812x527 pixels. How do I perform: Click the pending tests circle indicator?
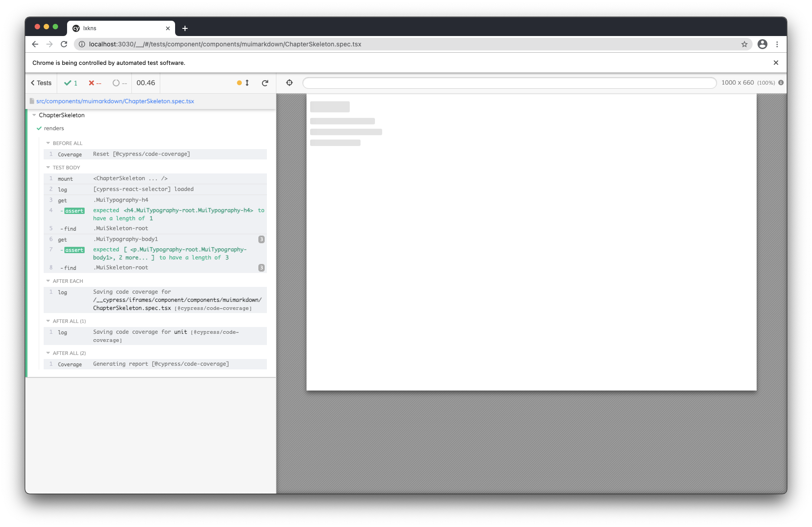click(120, 83)
